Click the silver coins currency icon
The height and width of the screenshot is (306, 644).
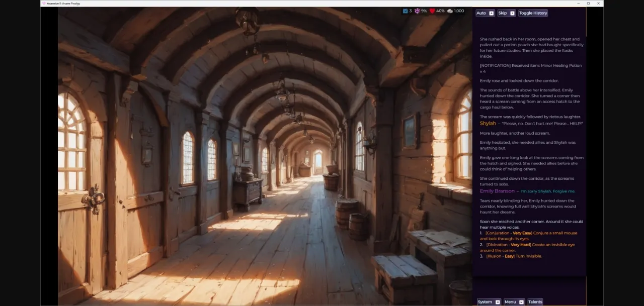(x=450, y=11)
